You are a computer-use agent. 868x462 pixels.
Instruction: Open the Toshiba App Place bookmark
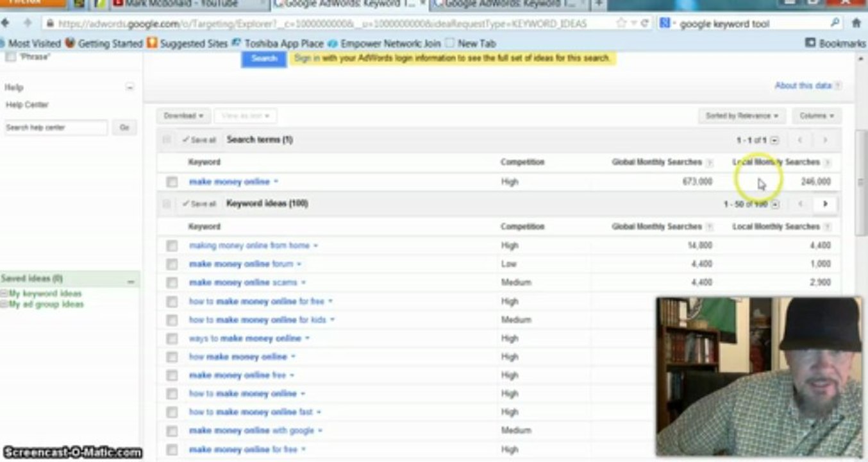point(277,44)
